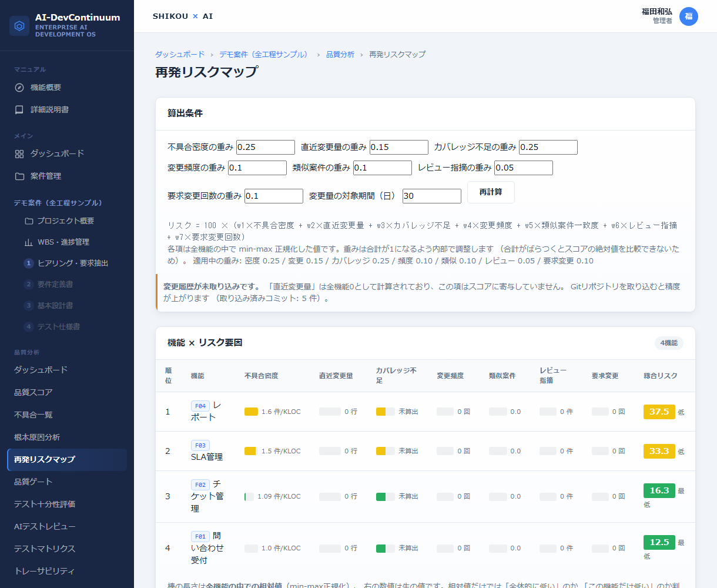
Task: Click the book icon beside 詳細説明書
Action: pos(19,110)
